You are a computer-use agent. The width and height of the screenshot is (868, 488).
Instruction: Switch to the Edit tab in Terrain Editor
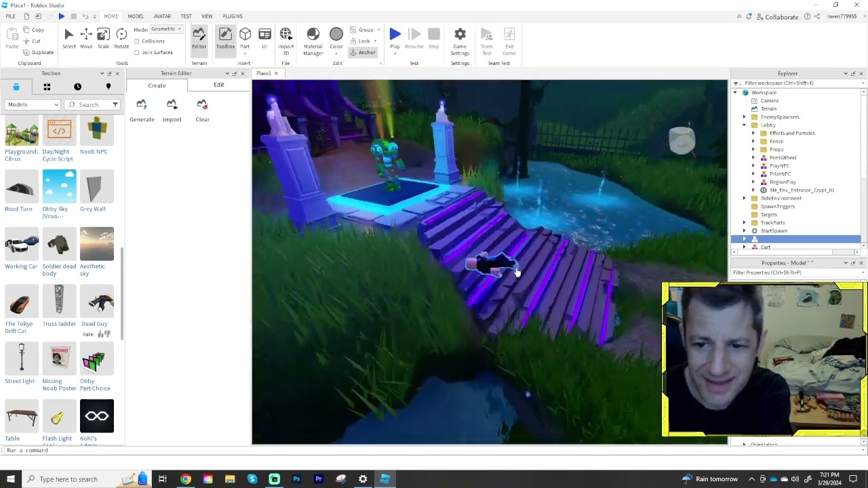coord(218,85)
